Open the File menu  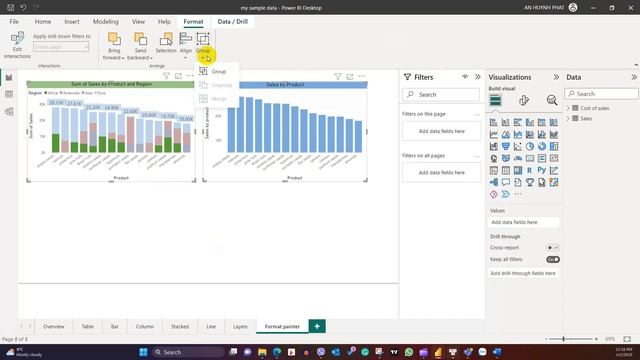[x=14, y=22]
